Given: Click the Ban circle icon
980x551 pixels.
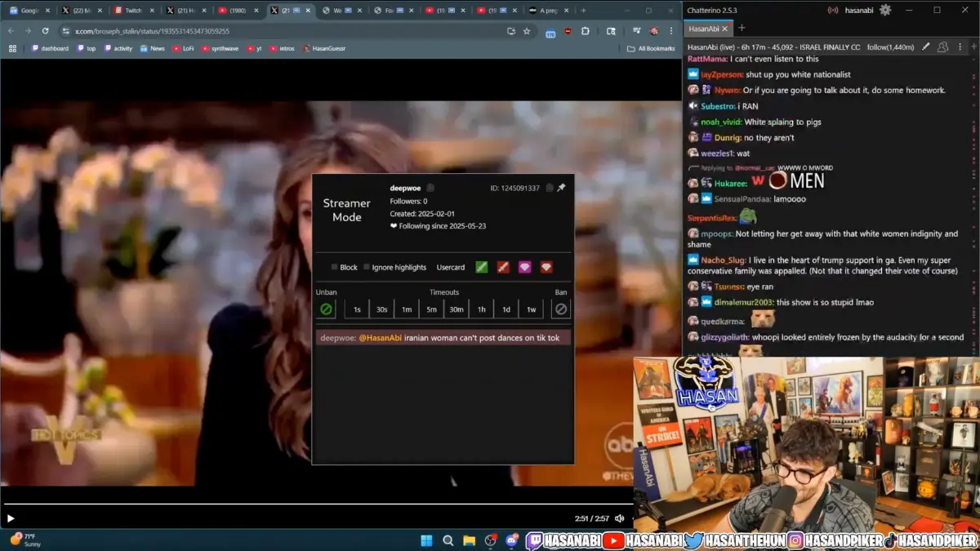Looking at the screenshot, I should [560, 309].
